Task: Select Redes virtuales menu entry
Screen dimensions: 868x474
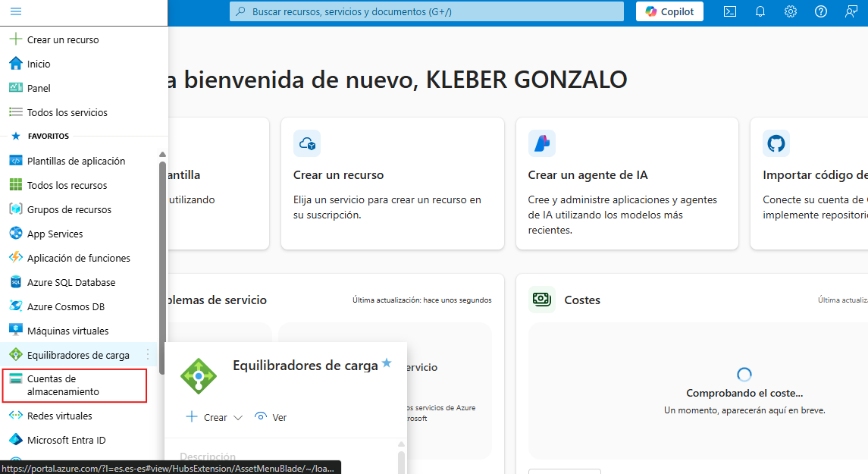Action: coord(60,416)
